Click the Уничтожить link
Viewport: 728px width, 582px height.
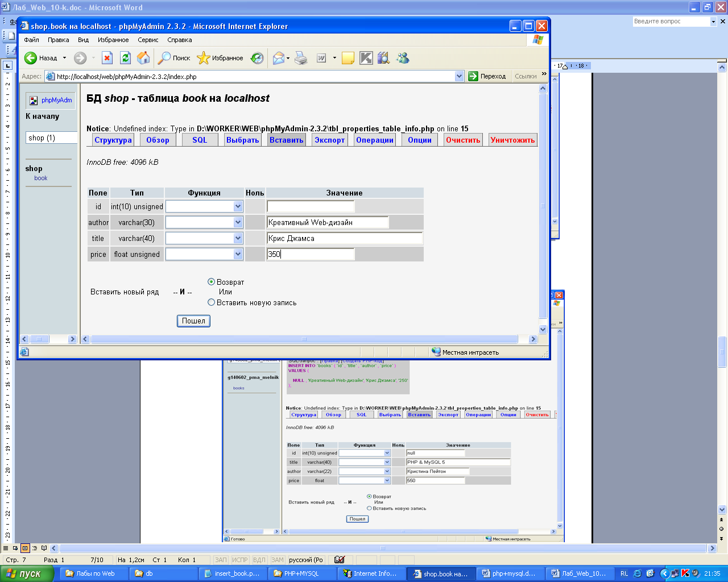click(x=512, y=140)
